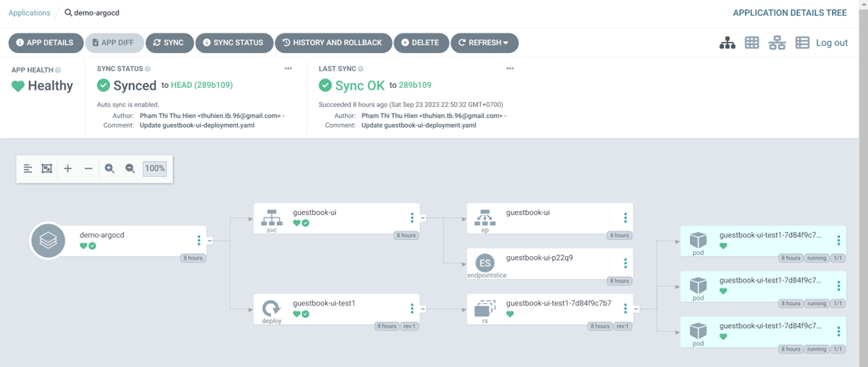This screenshot has height=367, width=868.
Task: Switch to the pods grid view icon
Action: (752, 43)
